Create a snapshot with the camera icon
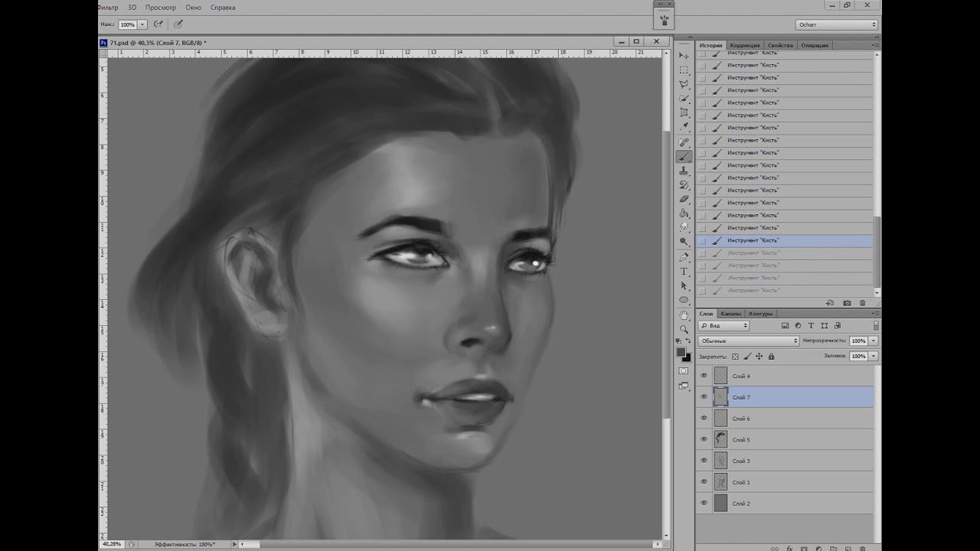The height and width of the screenshot is (551, 980). [x=847, y=303]
